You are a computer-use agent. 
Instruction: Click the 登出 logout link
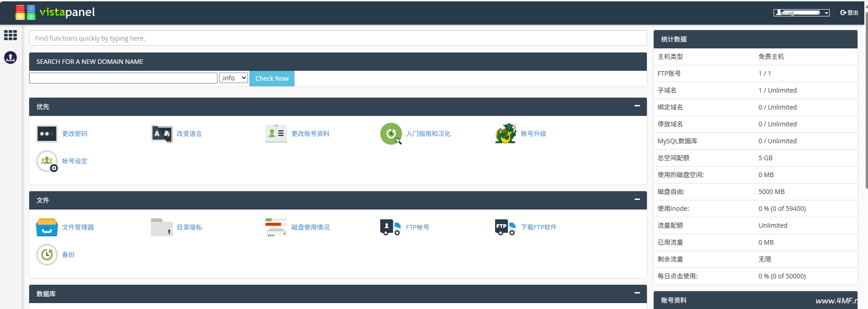tap(849, 13)
